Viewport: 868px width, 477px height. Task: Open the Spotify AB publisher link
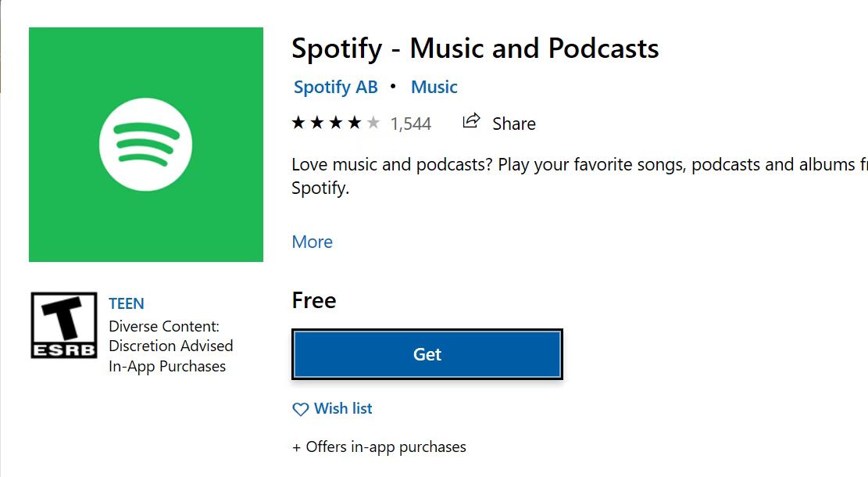335,87
